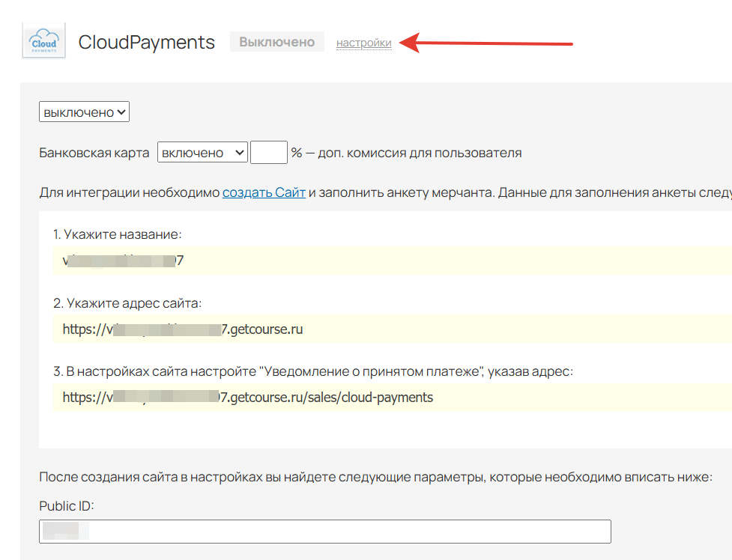
Task: Focus the additional commission percent field
Action: [x=268, y=153]
